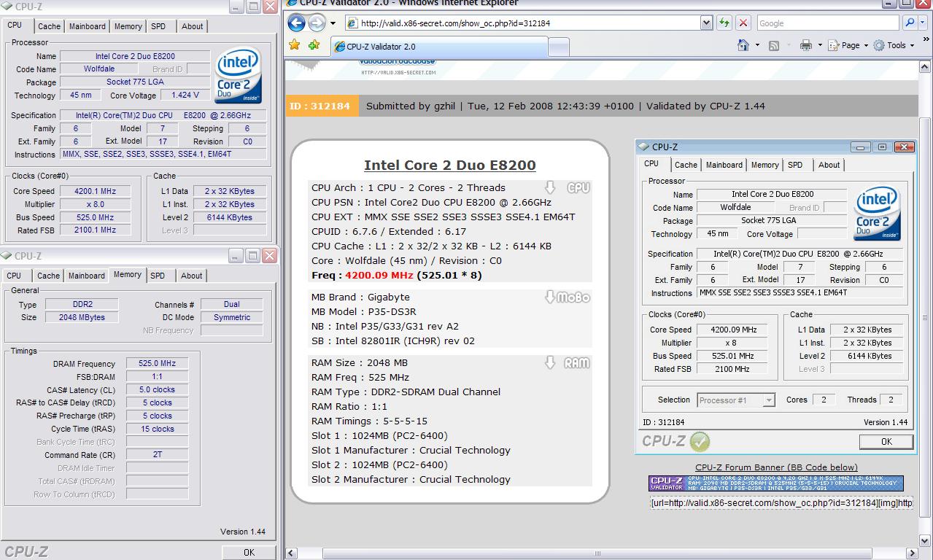Follow the CPU-Z Forum Banner link
This screenshot has width=933, height=560.
pyautogui.click(x=776, y=467)
